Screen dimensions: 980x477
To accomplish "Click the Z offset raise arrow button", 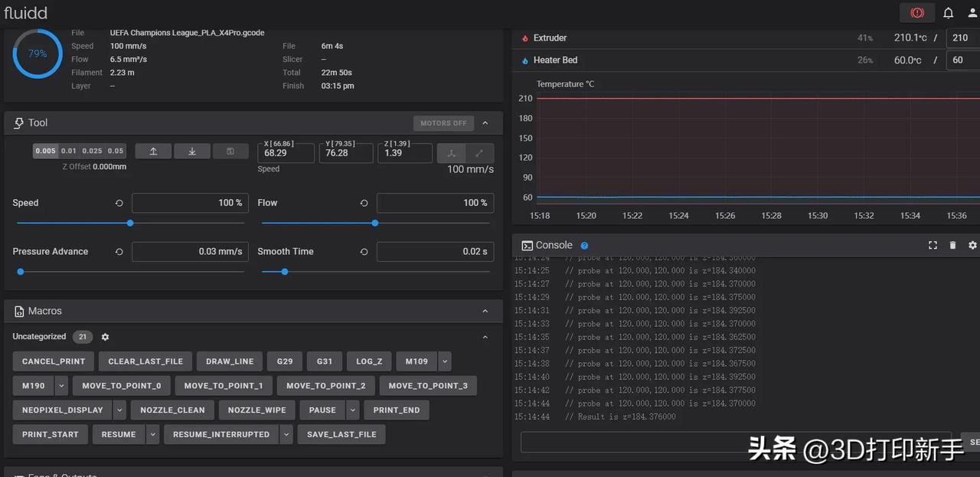I will [153, 152].
